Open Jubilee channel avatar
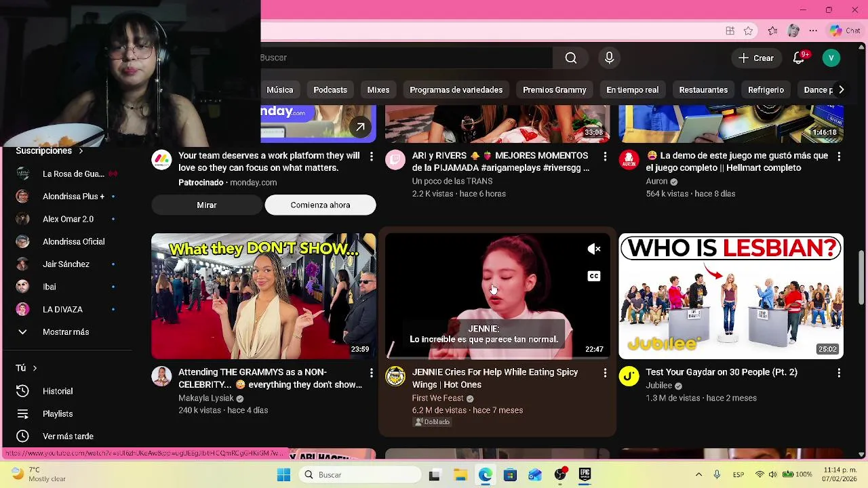Viewport: 868px width, 488px height. click(x=629, y=376)
